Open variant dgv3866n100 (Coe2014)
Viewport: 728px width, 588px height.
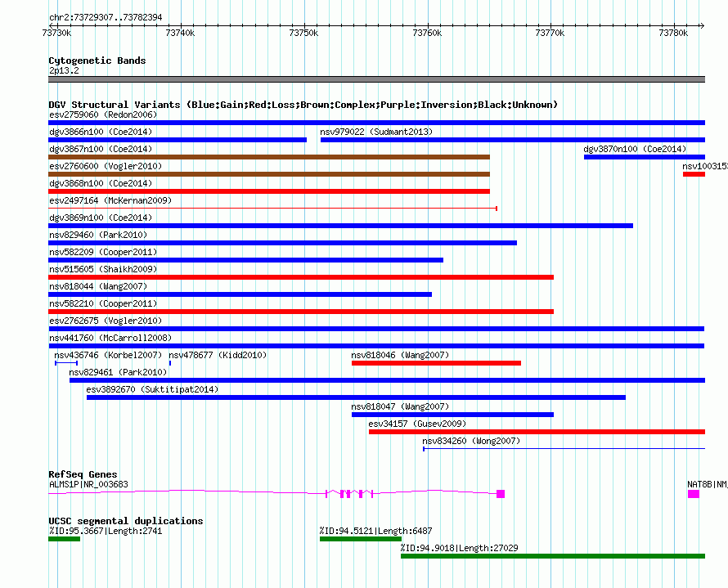tap(101, 132)
